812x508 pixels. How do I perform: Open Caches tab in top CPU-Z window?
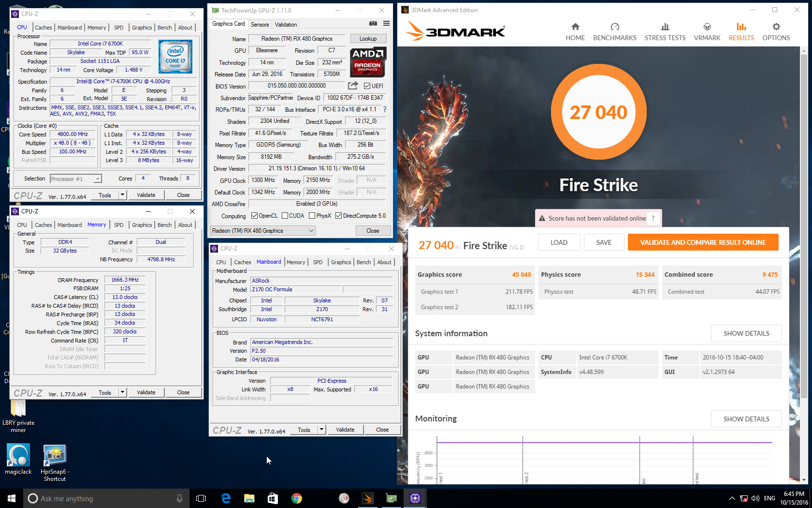43,28
